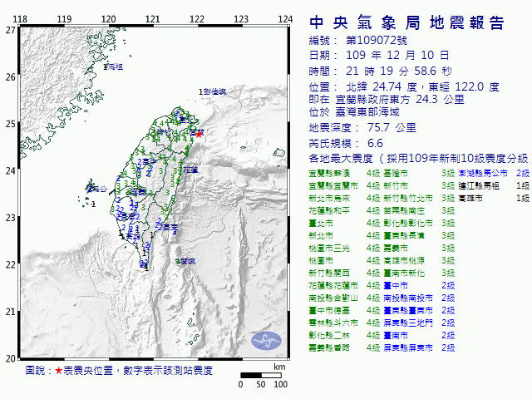Select the magnitude value 6.6
Screen dimensions: 532x399
(x=375, y=144)
